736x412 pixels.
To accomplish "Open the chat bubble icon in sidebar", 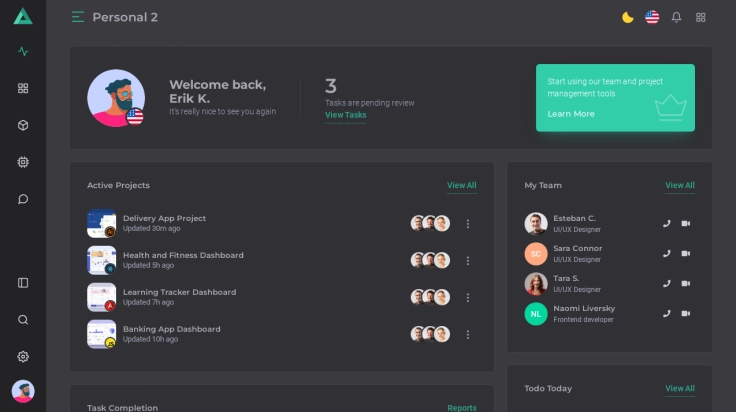I will pos(23,199).
